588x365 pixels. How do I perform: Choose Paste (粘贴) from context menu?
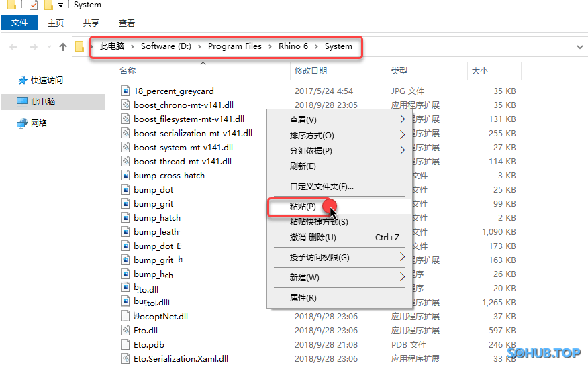pyautogui.click(x=303, y=207)
